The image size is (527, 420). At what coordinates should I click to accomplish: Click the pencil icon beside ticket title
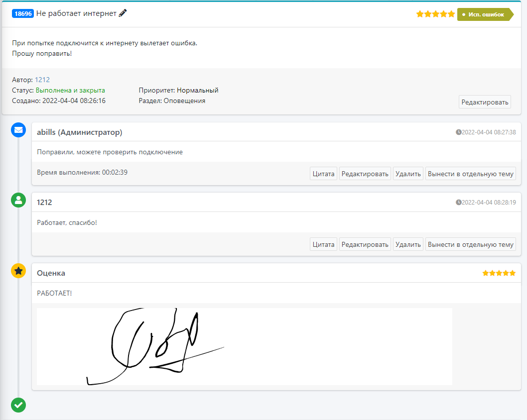point(123,13)
